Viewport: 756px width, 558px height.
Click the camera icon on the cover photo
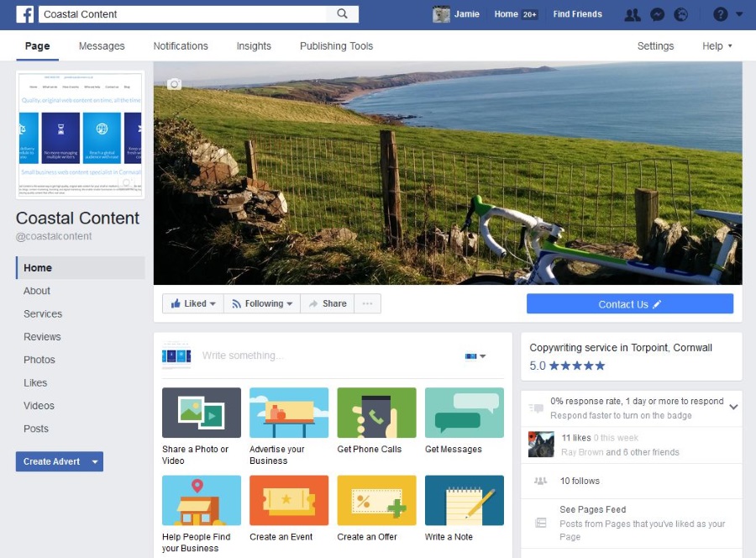(x=174, y=82)
